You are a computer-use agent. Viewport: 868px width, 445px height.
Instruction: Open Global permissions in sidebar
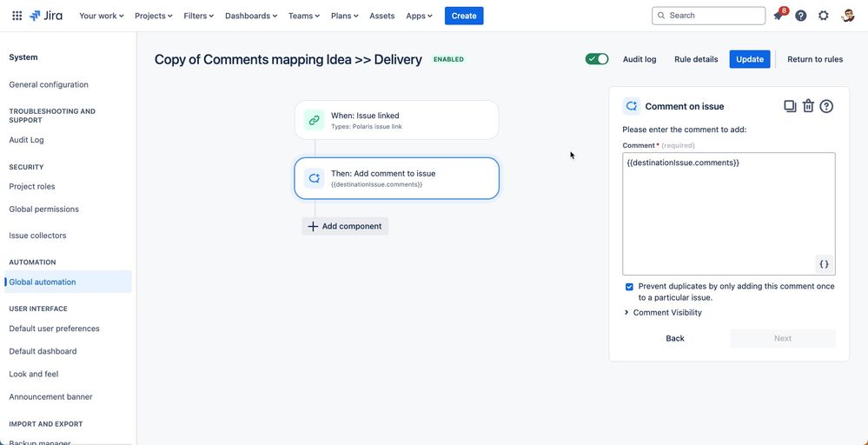[x=43, y=209]
